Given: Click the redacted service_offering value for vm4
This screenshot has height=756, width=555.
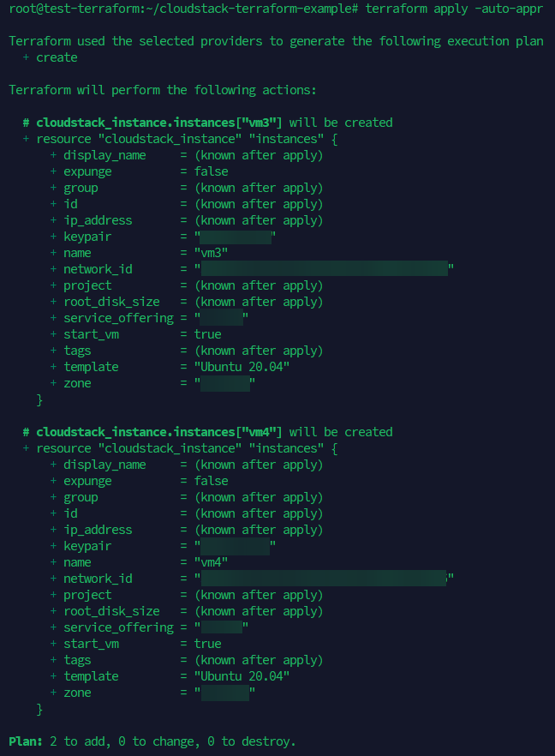Looking at the screenshot, I should [x=221, y=627].
